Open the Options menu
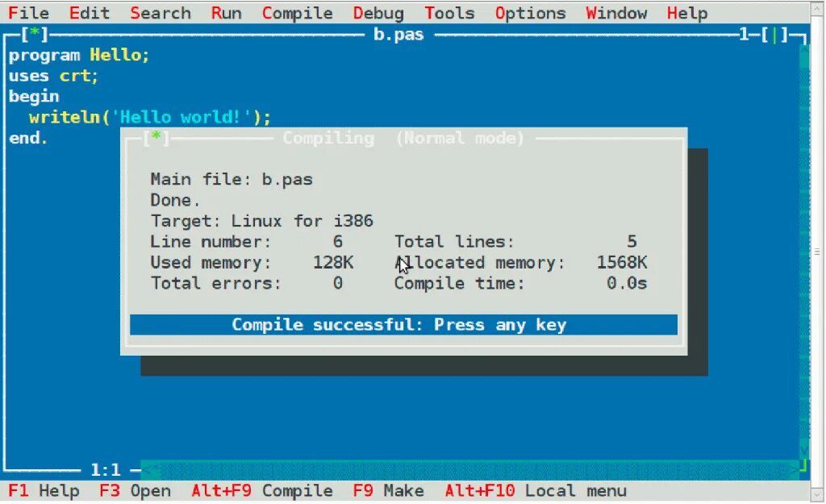Viewport: 826px width, 504px height. 530,13
